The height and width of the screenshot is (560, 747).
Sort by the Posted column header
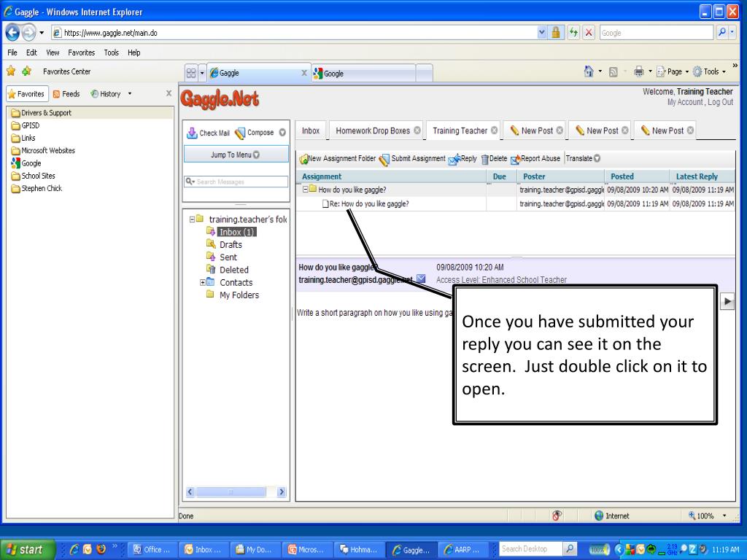tap(637, 176)
